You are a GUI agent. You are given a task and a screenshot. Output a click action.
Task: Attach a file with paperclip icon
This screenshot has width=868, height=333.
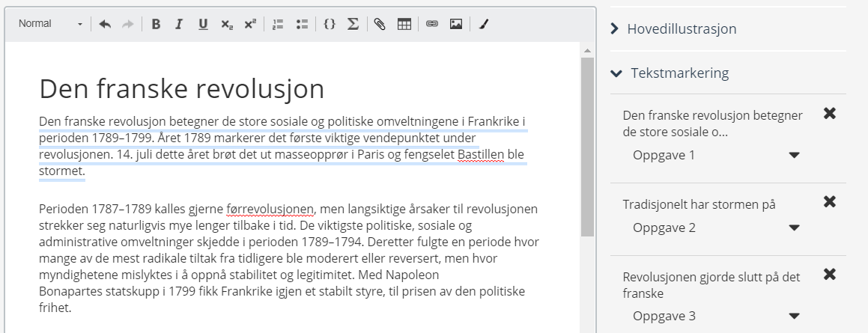pyautogui.click(x=380, y=24)
